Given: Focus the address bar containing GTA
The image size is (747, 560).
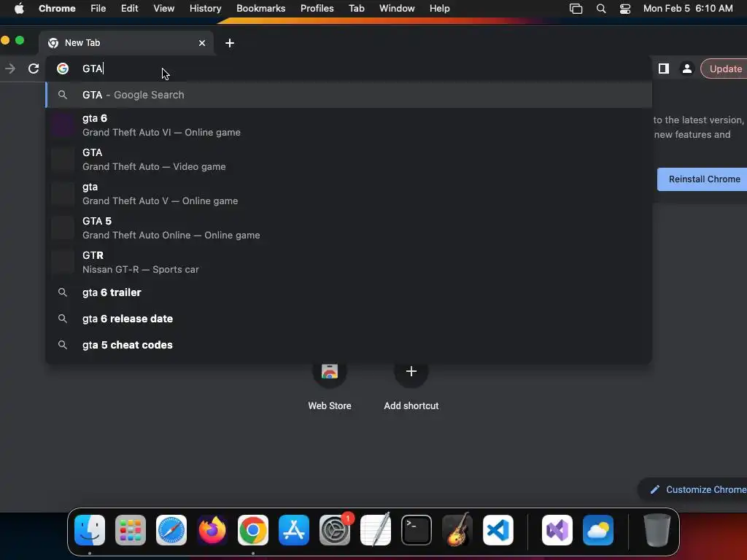Looking at the screenshot, I should click(x=349, y=69).
